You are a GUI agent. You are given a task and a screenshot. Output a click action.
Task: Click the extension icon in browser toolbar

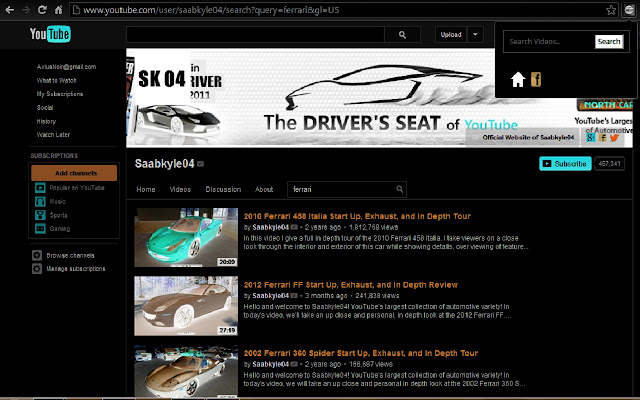point(629,10)
